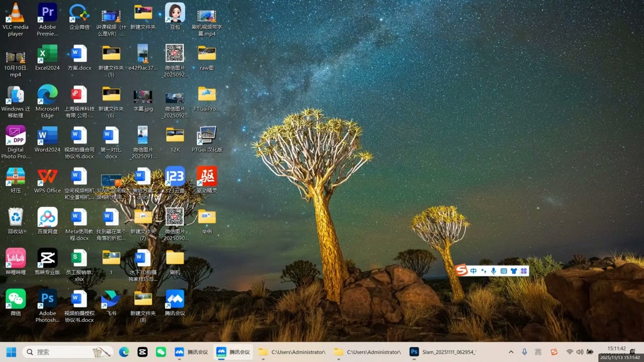Image resolution: width=644 pixels, height=362 pixels.
Task: Open the Windows Start menu
Action: (x=11, y=352)
